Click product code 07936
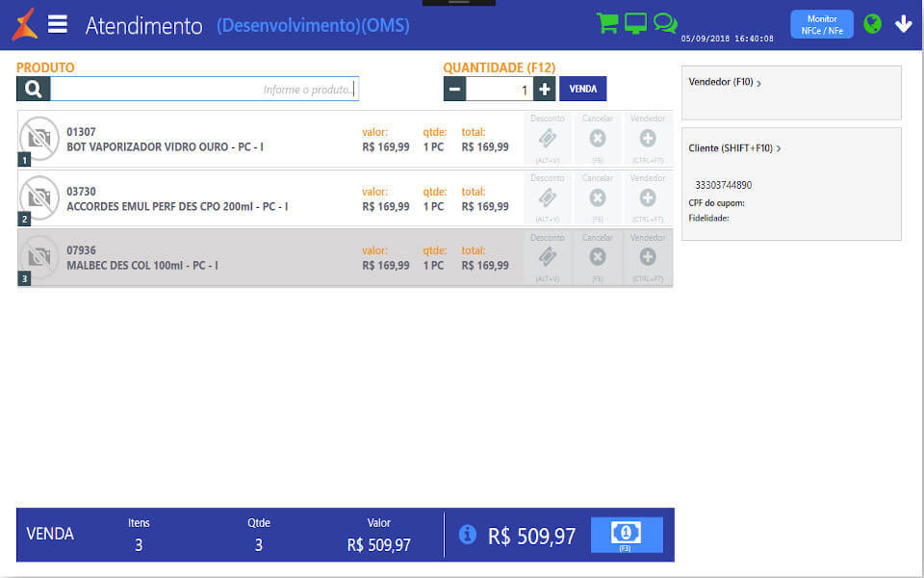 coord(81,250)
